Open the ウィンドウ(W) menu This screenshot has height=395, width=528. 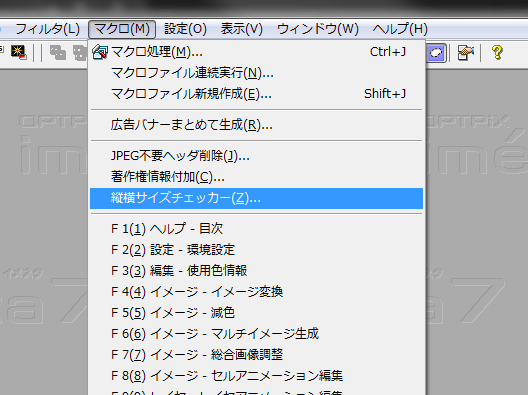pos(318,29)
